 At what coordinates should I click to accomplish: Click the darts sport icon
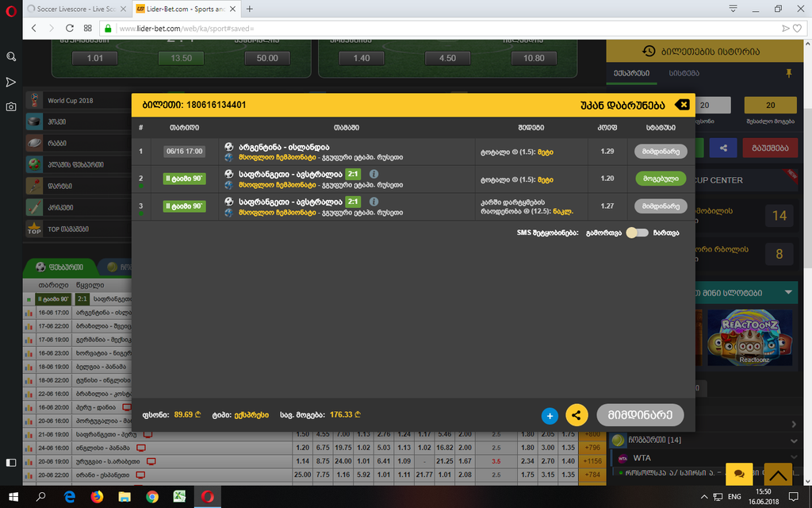point(34,186)
